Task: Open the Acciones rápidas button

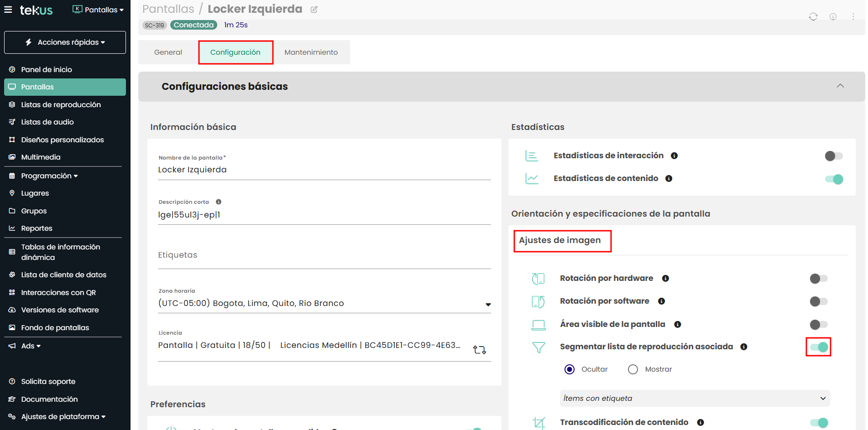Action: tap(65, 42)
